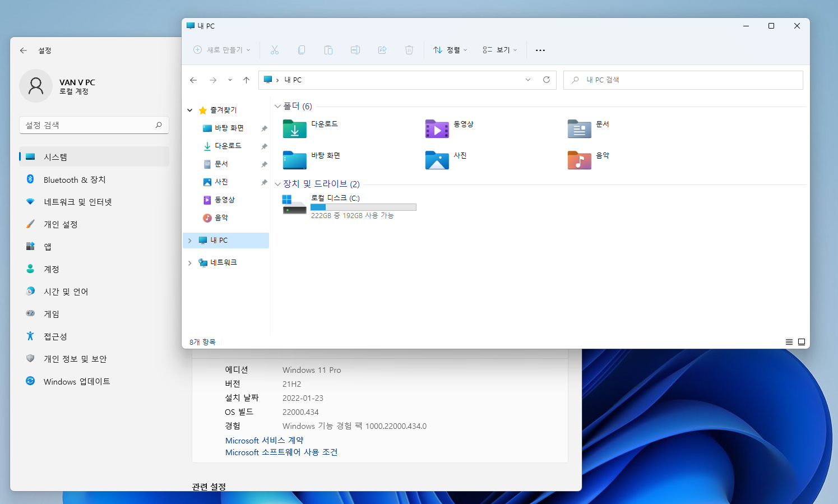The height and width of the screenshot is (504, 838).
Task: Expand the 내 PC tree node chevron
Action: click(190, 241)
